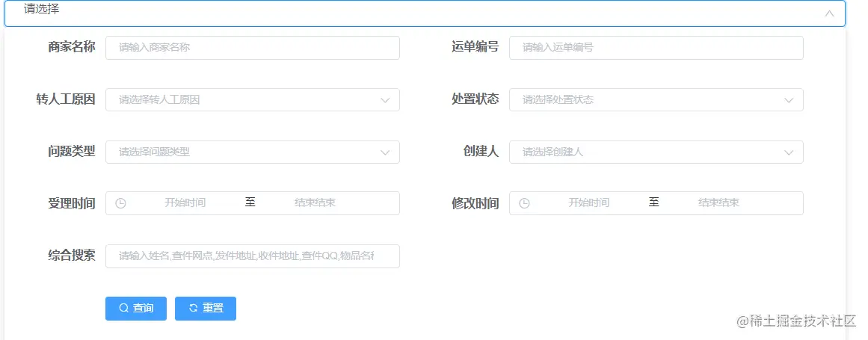
Task: Focus the 运单编号 input field
Action: pyautogui.click(x=656, y=48)
